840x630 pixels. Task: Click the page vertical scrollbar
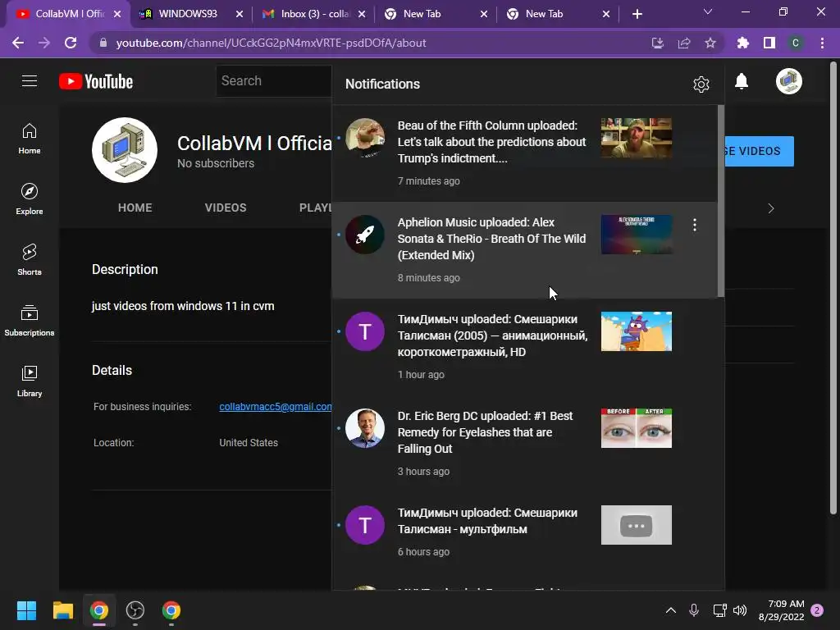[x=833, y=287]
